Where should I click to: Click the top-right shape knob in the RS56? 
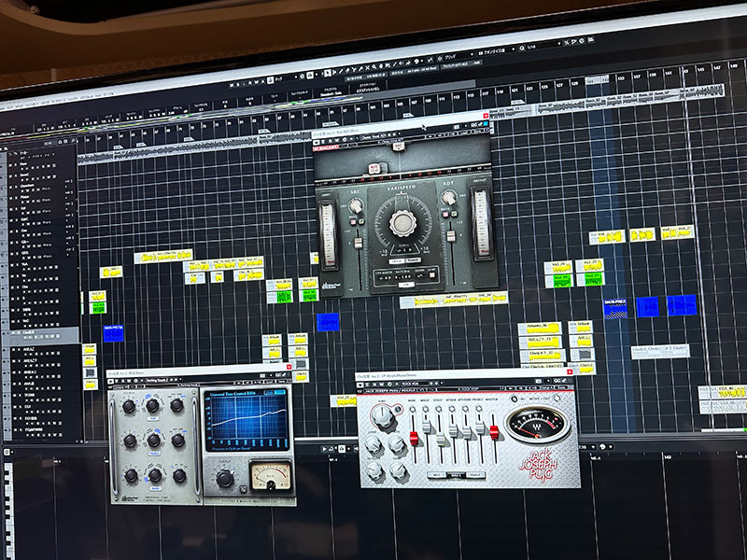click(x=176, y=405)
